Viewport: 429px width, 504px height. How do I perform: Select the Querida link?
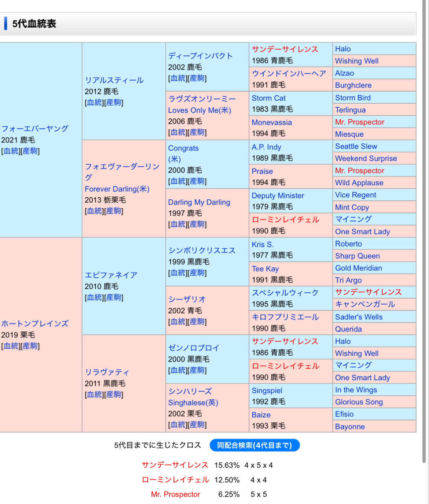click(348, 329)
